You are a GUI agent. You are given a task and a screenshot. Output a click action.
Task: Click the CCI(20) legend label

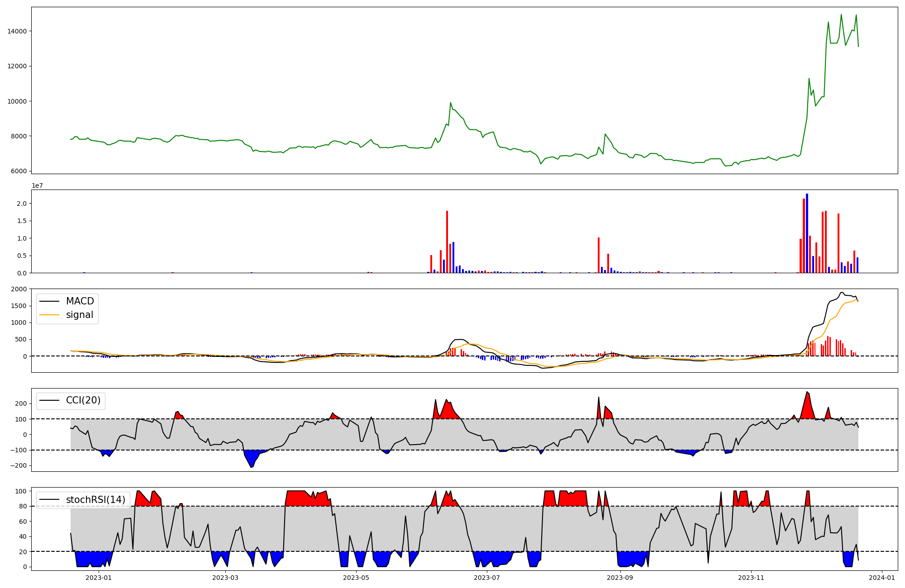pos(83,400)
